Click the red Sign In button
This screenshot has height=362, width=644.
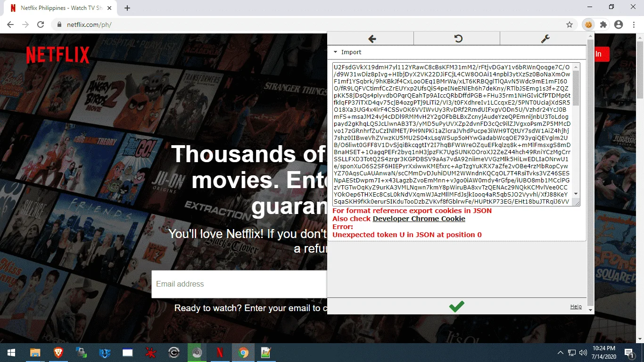pos(603,54)
